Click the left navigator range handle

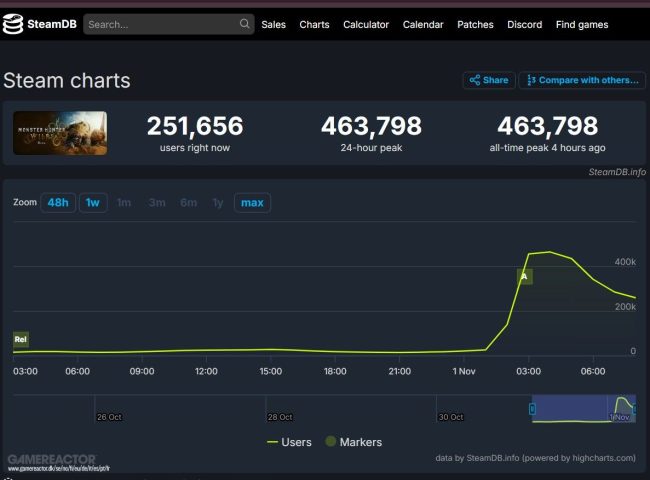click(x=532, y=409)
